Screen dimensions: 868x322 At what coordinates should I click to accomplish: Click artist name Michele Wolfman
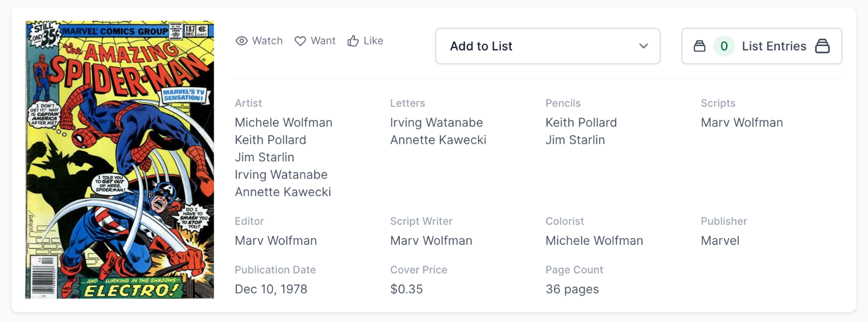point(283,123)
